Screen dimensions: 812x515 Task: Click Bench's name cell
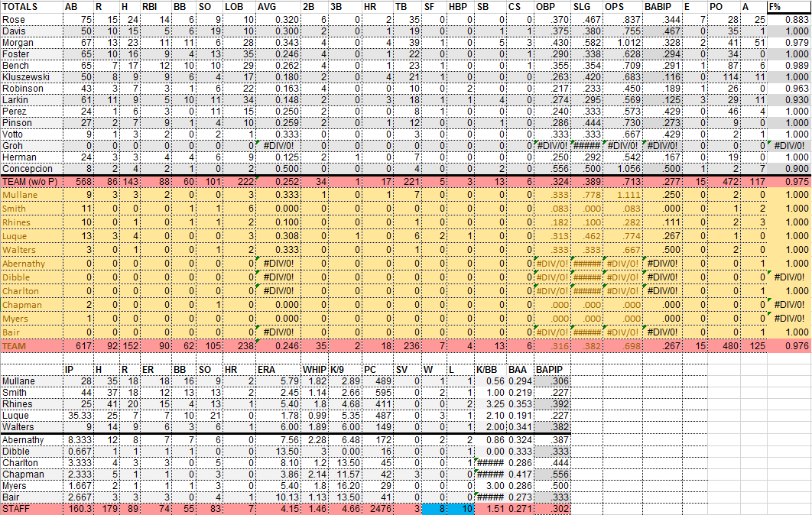[31, 65]
